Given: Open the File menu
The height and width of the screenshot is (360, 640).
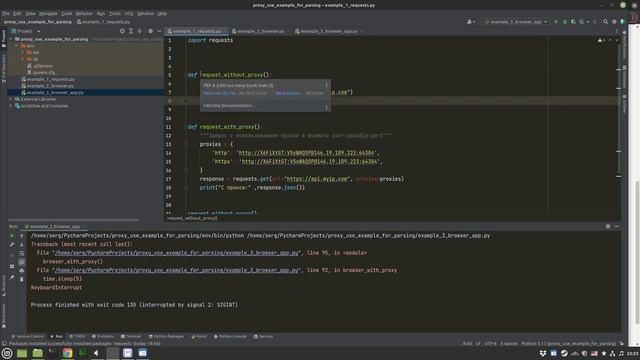Looking at the screenshot, I should (5, 13).
